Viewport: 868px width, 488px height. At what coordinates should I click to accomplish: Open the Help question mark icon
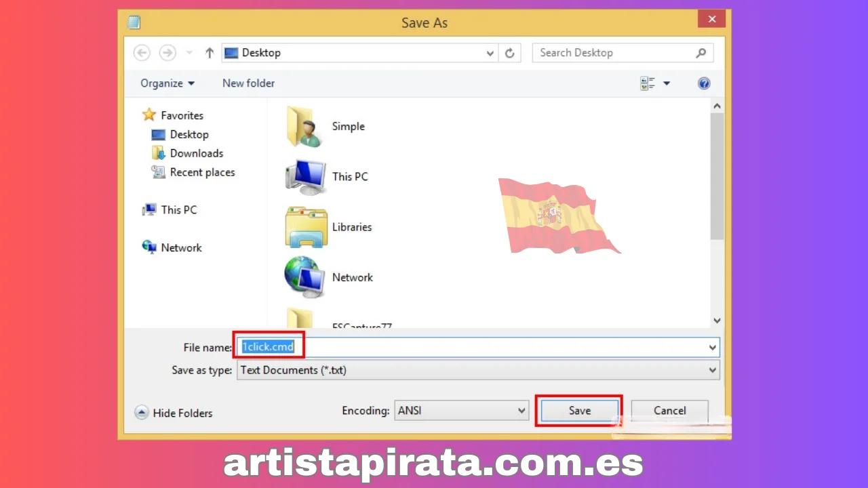tap(704, 83)
